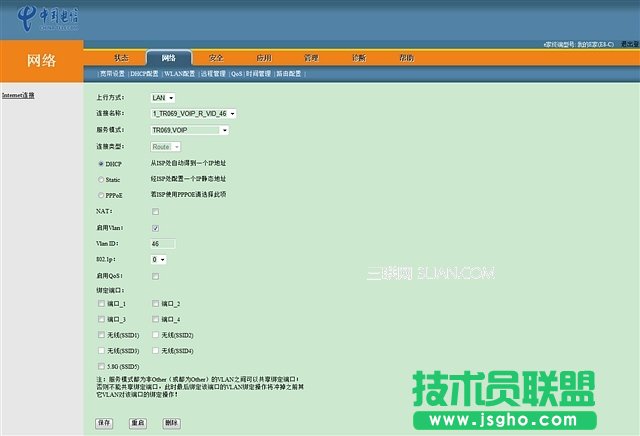The image size is (640, 436).
Task: Select the PPPoE radio button
Action: tap(102, 194)
